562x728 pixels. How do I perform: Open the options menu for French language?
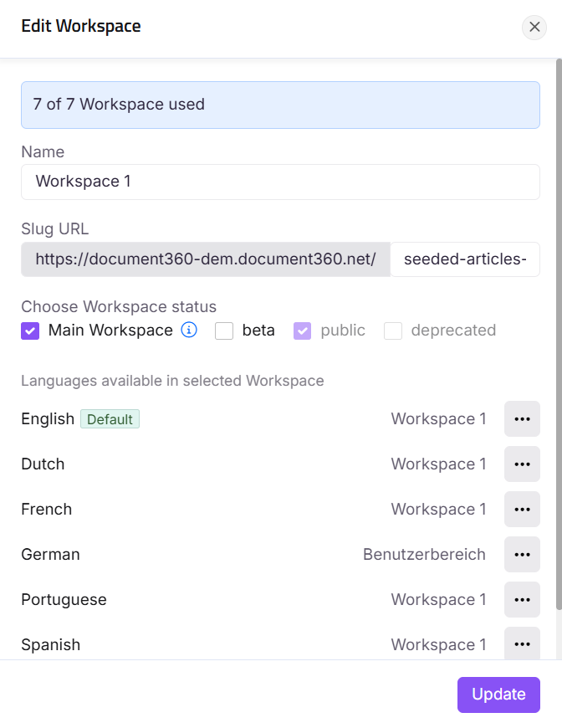pos(522,509)
